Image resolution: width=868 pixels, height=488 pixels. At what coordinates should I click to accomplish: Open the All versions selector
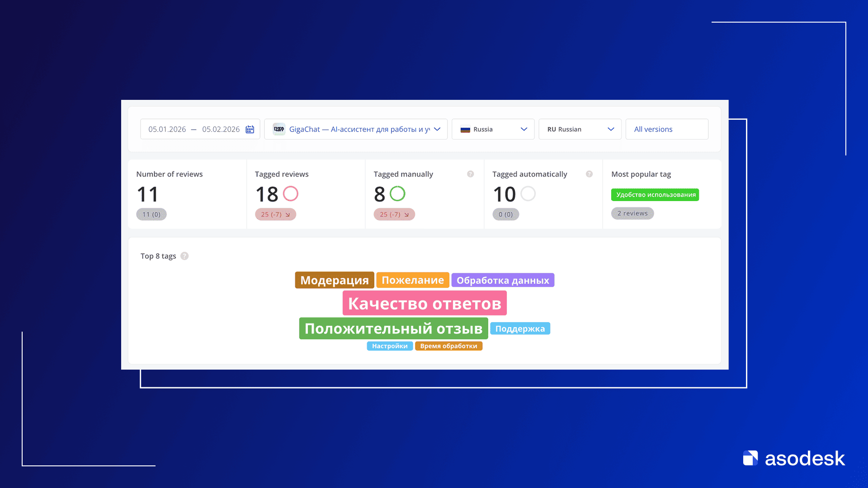click(666, 129)
